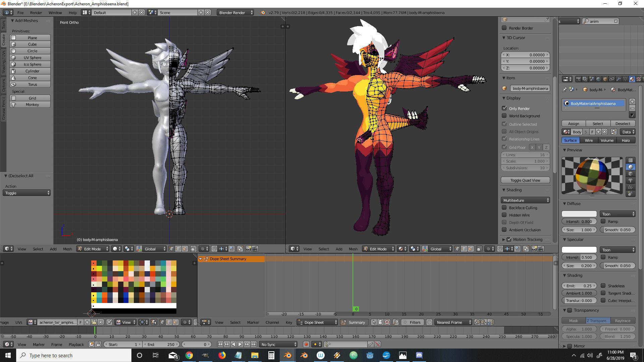
Task: Uncheck the Only Render option
Action: [x=504, y=108]
